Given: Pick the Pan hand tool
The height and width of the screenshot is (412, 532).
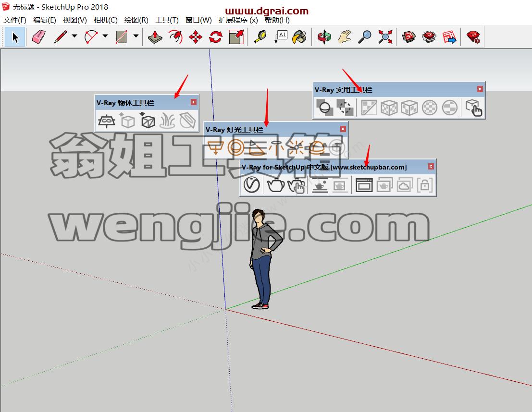Looking at the screenshot, I should coord(345,37).
